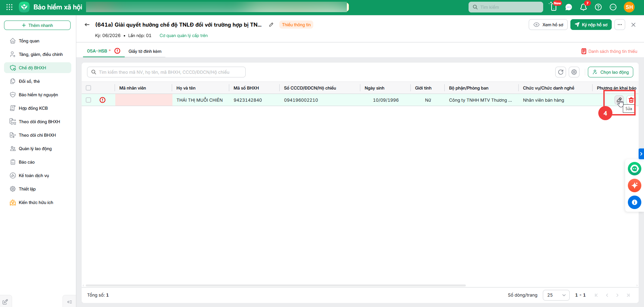644x307 pixels.
Task: Open the orange AI sparkle assistant button
Action: (635, 185)
